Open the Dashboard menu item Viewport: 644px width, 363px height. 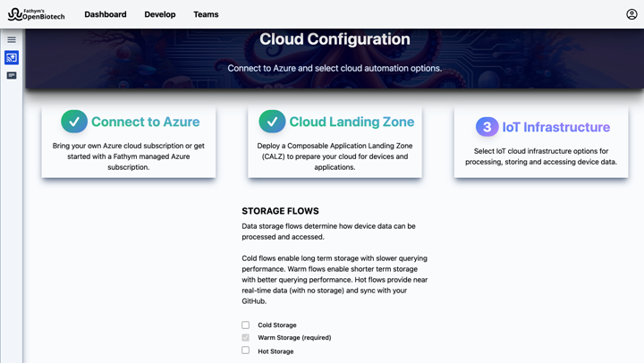pyautogui.click(x=106, y=14)
